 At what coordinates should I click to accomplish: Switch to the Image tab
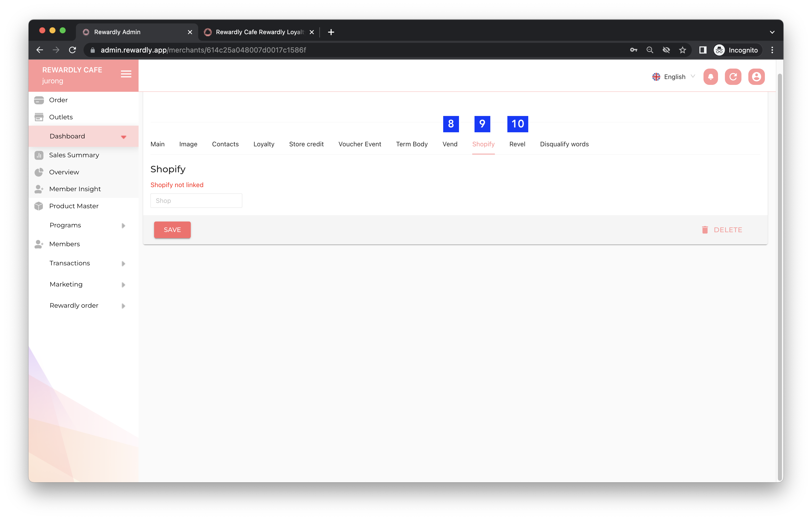188,144
